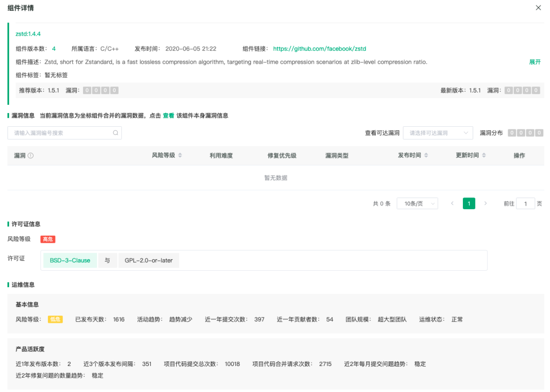Open the github.com/facebook/zstd link
This screenshot has width=550, height=392.
(x=319, y=49)
